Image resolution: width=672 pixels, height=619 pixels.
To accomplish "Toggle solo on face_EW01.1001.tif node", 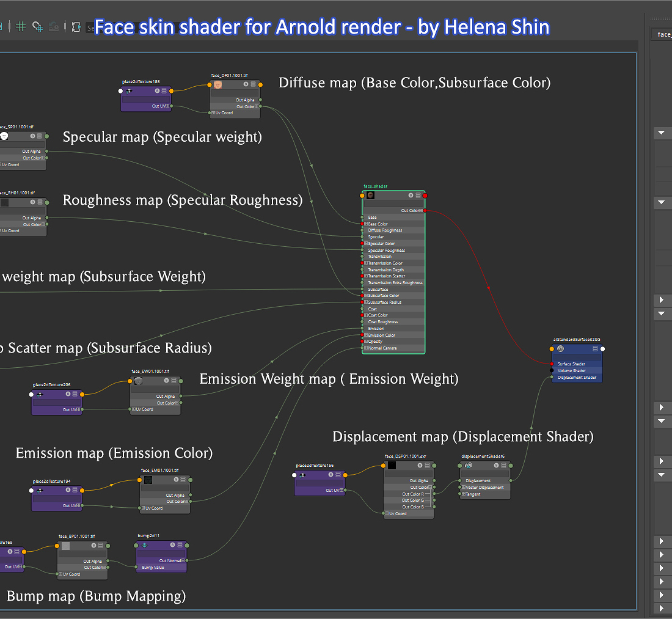I will point(166,381).
